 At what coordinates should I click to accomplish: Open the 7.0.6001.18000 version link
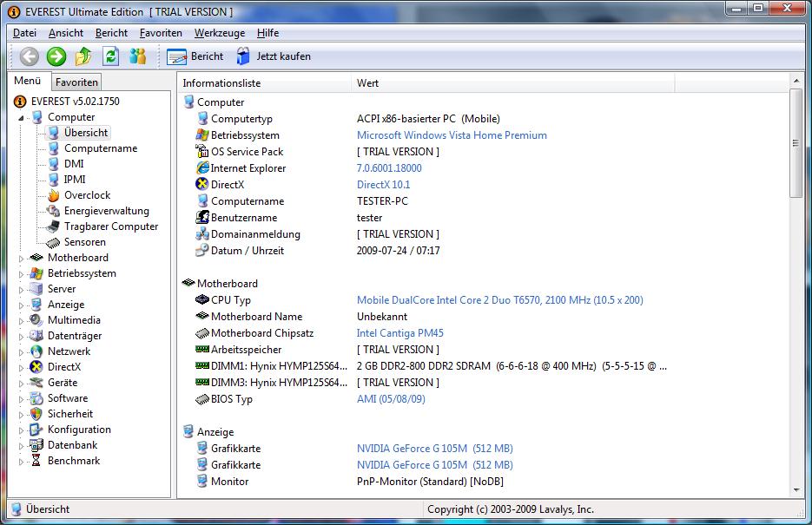click(389, 168)
